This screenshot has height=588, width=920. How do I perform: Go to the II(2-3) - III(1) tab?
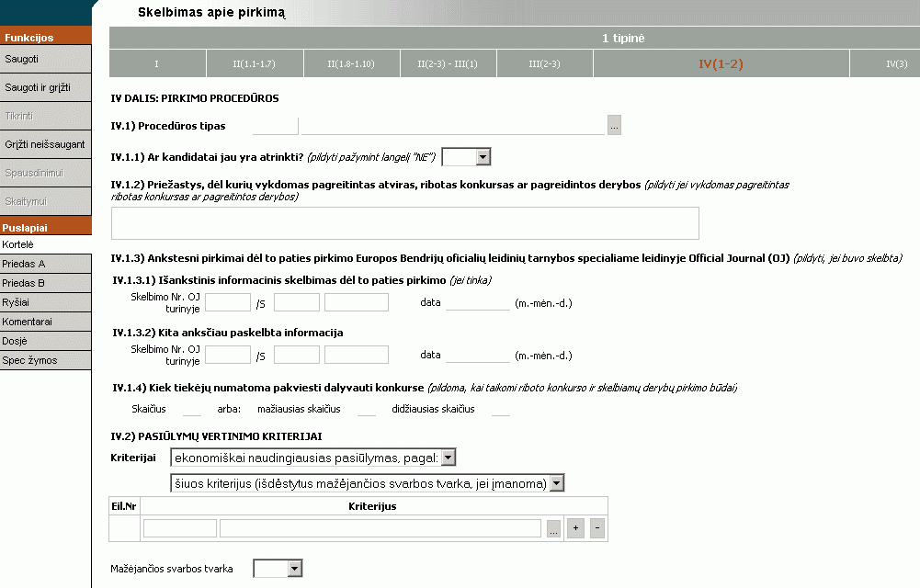[449, 64]
